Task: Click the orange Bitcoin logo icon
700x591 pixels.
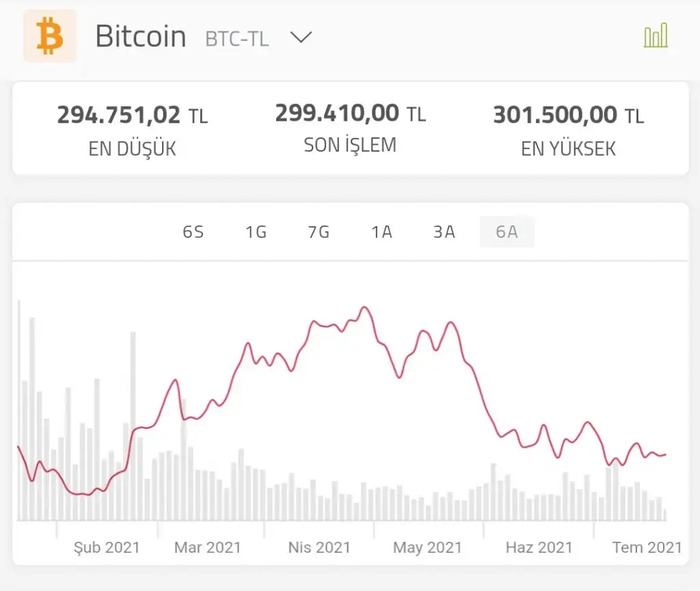Action: click(x=50, y=36)
